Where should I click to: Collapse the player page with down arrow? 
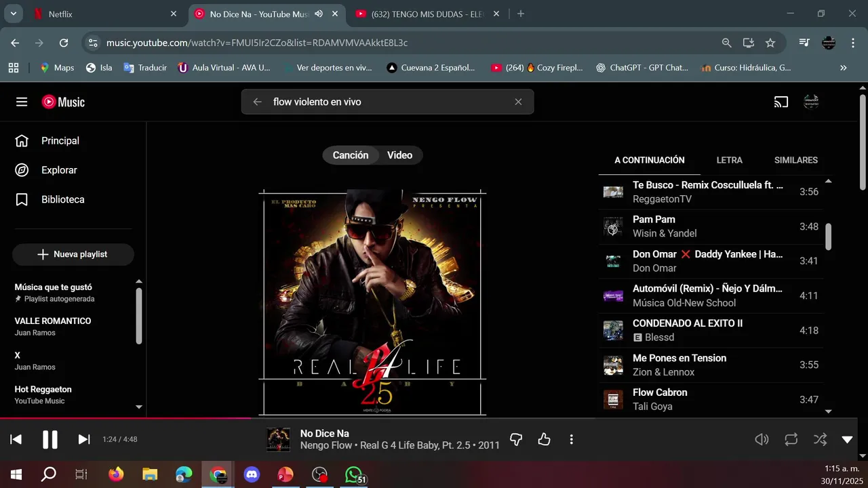(x=847, y=439)
